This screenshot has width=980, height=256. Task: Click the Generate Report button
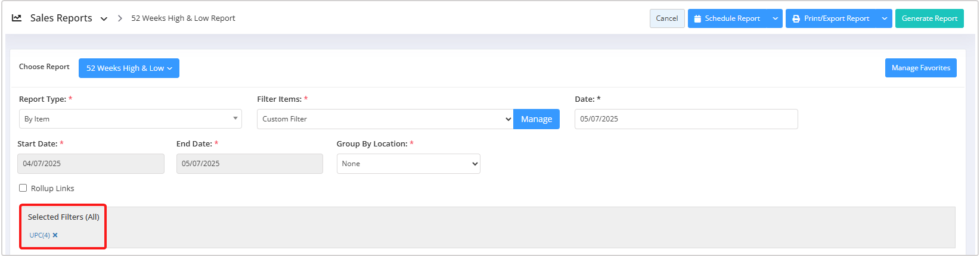(929, 18)
